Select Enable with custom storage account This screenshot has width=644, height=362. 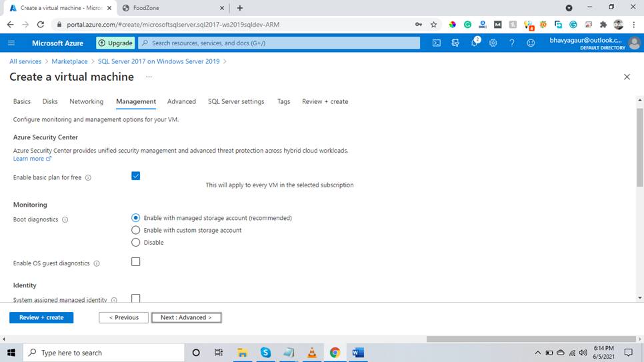[135, 230]
